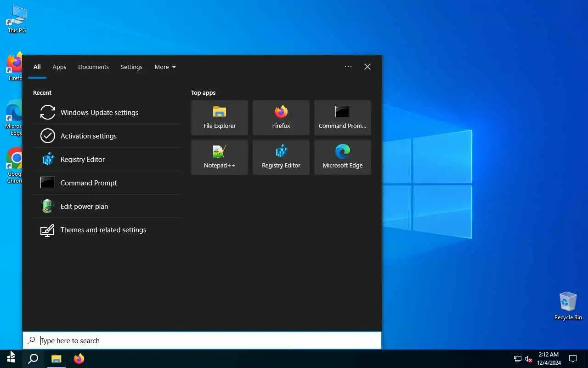This screenshot has height=368, width=588.
Task: Open Registry Editor tile in Top apps
Action: (x=281, y=157)
